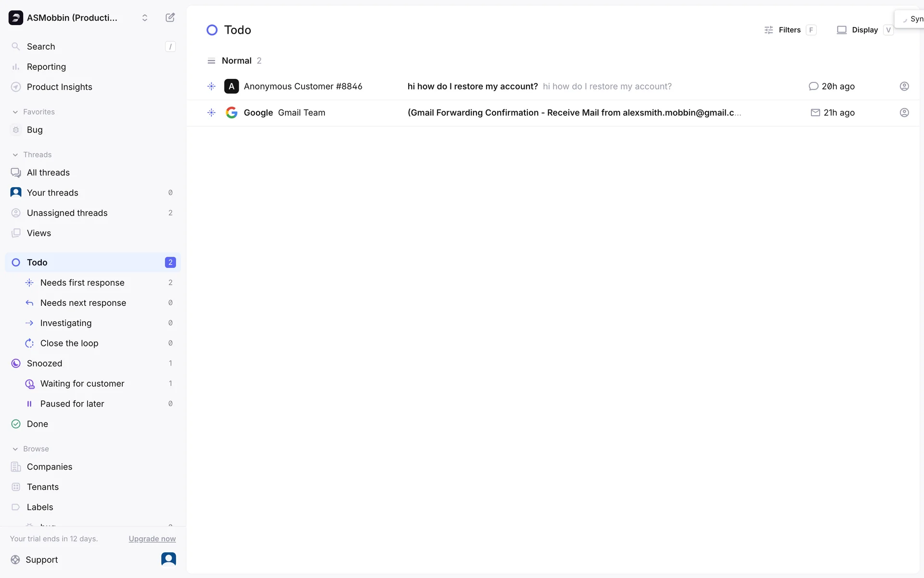Screen dimensions: 924x578
Task: Open Product Insights from the sidebar
Action: (59, 87)
